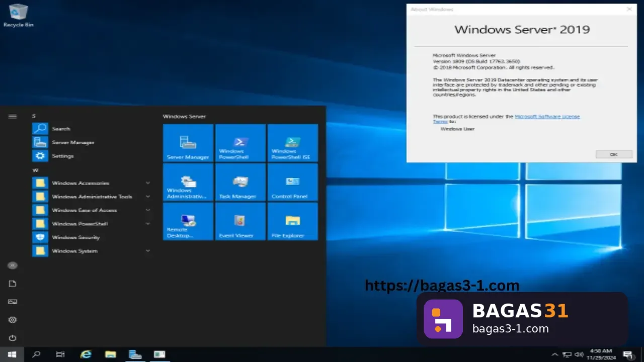This screenshot has width=644, height=362.
Task: Open Settings gear in Start side rail
Action: [13, 320]
